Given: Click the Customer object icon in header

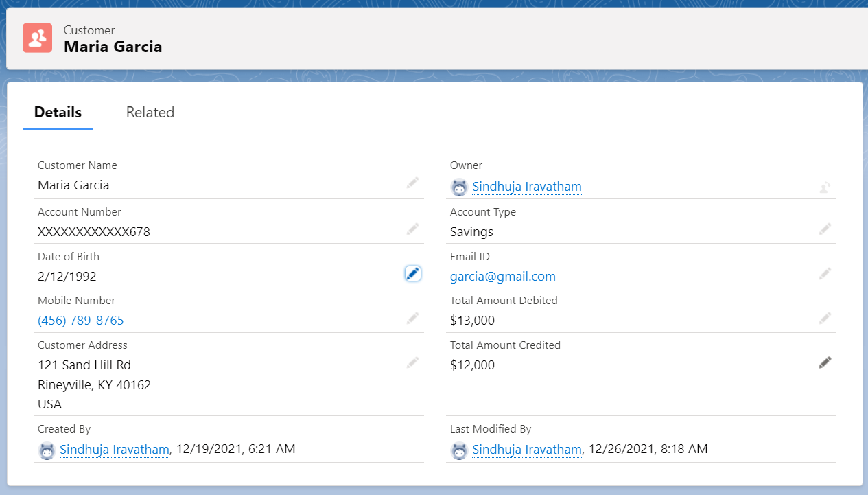Looking at the screenshot, I should 38,38.
